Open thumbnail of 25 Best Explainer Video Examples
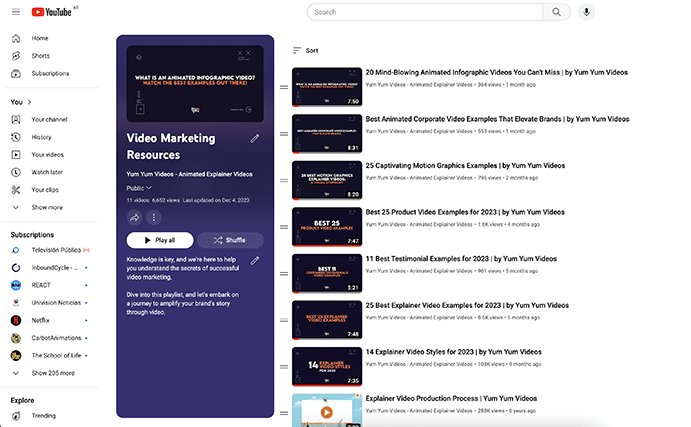The width and height of the screenshot is (691, 427). click(x=327, y=320)
